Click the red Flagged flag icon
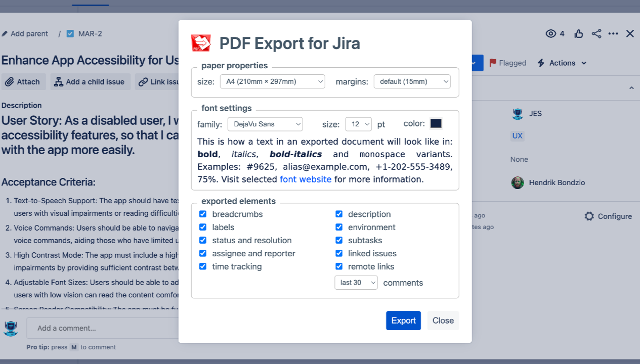The image size is (640, 364). (x=493, y=63)
